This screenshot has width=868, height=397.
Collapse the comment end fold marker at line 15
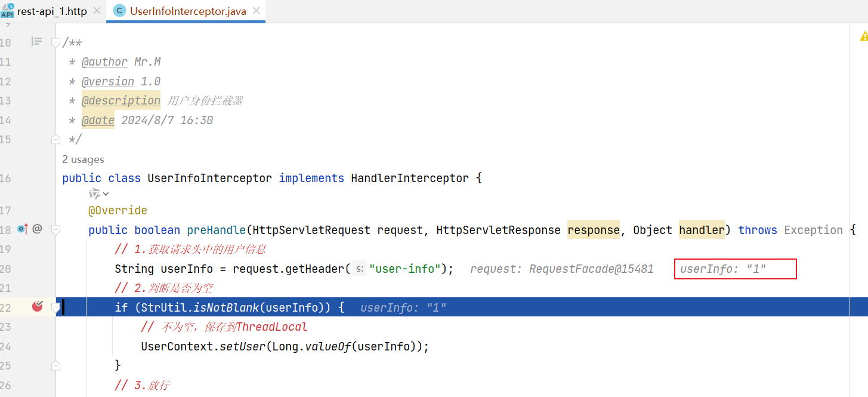point(55,139)
